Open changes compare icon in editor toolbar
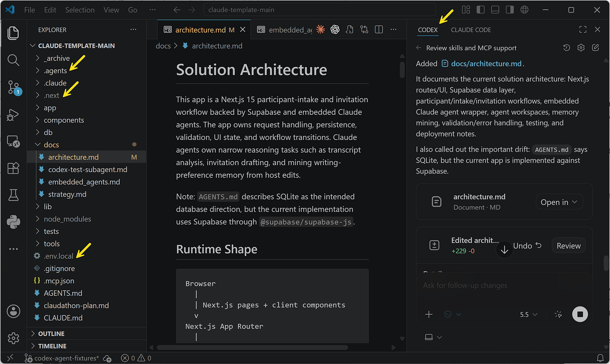This screenshot has height=364, width=610. tap(364, 29)
